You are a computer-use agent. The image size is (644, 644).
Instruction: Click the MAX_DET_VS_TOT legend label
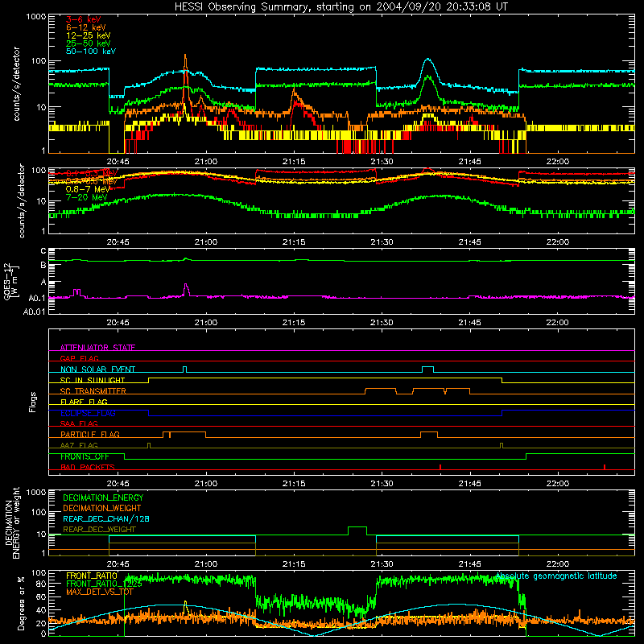coord(100,592)
